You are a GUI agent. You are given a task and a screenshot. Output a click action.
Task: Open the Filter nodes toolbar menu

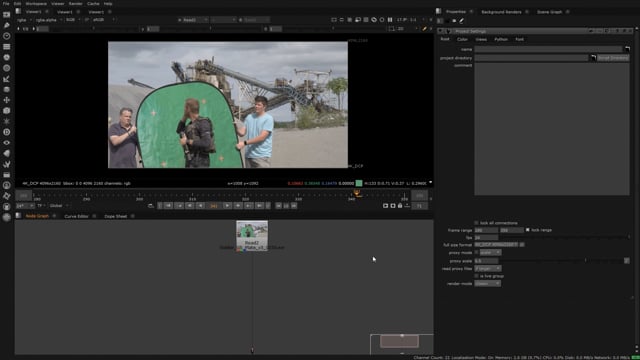coord(7,68)
